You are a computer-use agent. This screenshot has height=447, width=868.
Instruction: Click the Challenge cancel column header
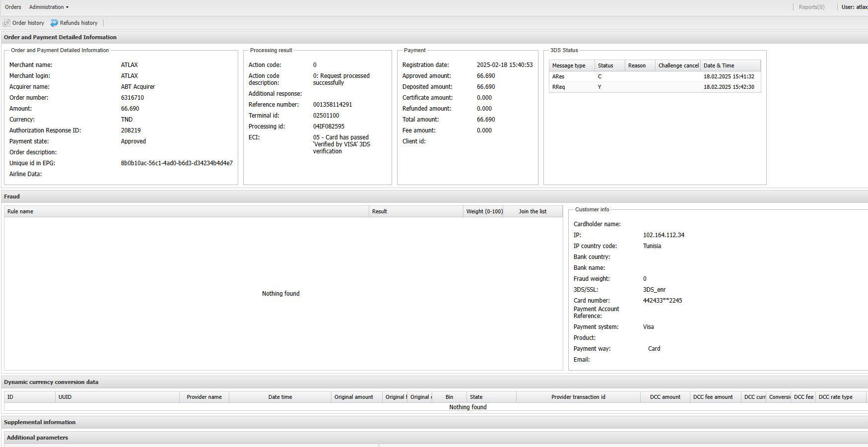(x=678, y=65)
